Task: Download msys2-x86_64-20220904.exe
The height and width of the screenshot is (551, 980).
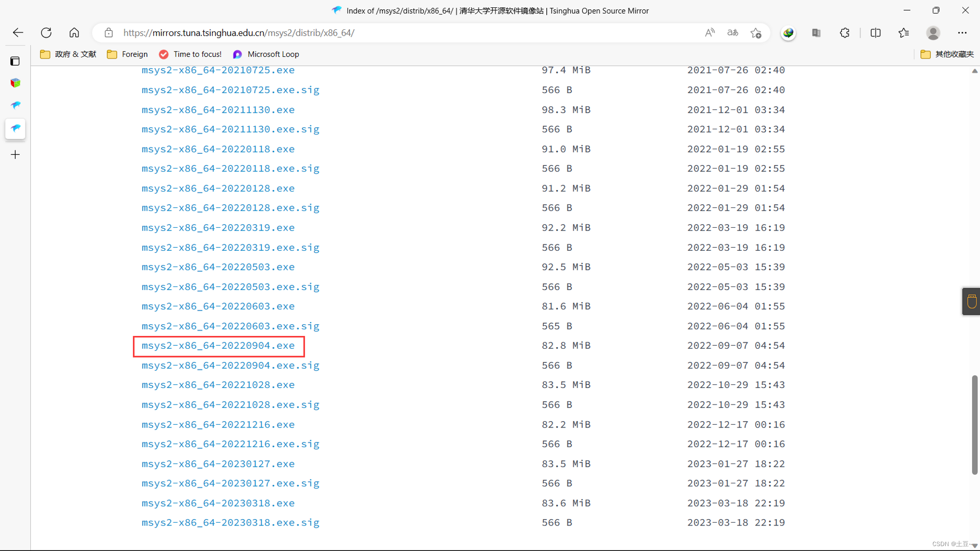Action: pos(218,346)
